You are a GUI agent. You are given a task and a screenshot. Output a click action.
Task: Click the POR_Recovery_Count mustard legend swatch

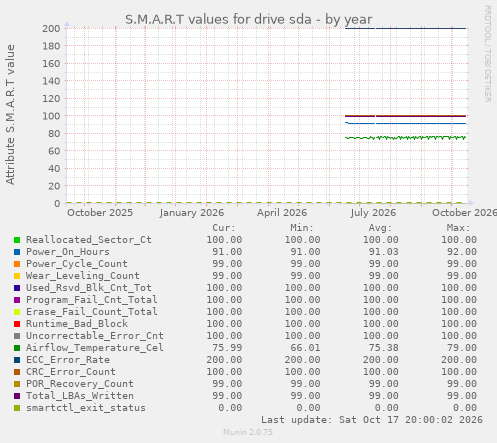pos(17,384)
